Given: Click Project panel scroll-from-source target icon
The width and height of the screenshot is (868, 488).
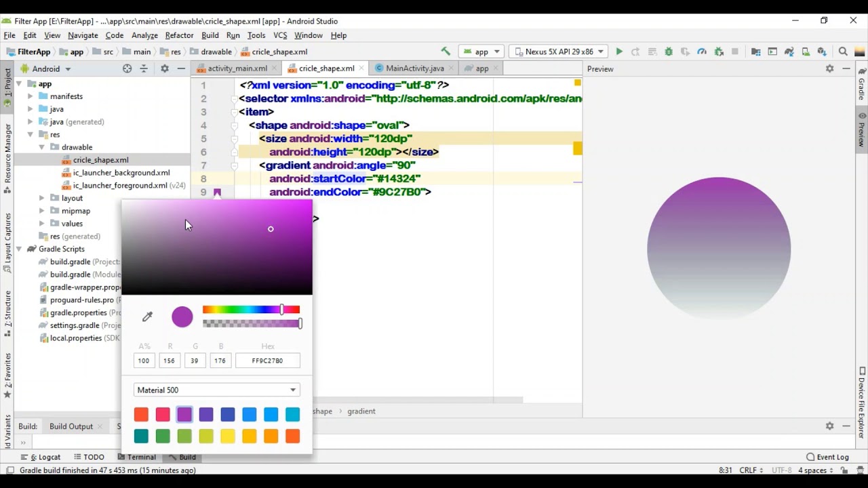Looking at the screenshot, I should point(127,68).
